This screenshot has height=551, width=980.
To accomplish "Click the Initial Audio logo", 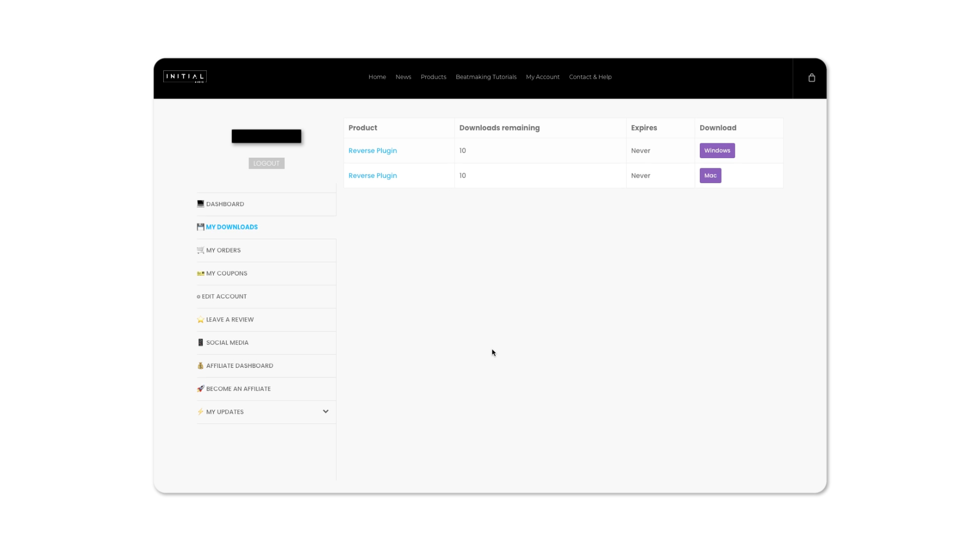I will pyautogui.click(x=185, y=77).
